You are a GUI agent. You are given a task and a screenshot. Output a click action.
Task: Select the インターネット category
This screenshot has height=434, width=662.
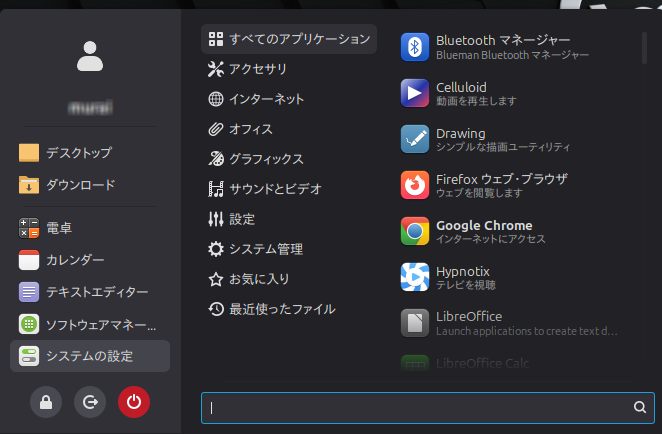tap(266, 99)
